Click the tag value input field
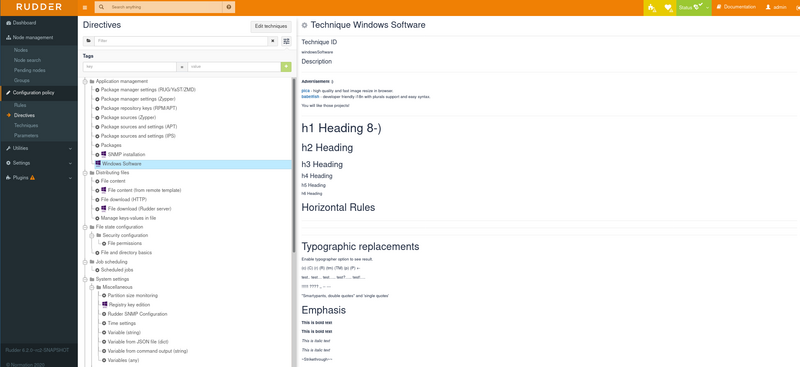800x367 pixels. click(234, 66)
